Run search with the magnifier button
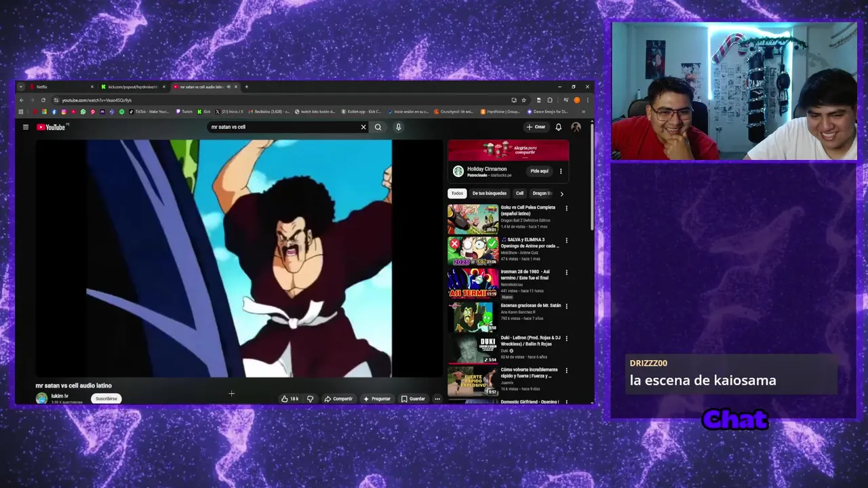The image size is (868, 488). pos(378,127)
